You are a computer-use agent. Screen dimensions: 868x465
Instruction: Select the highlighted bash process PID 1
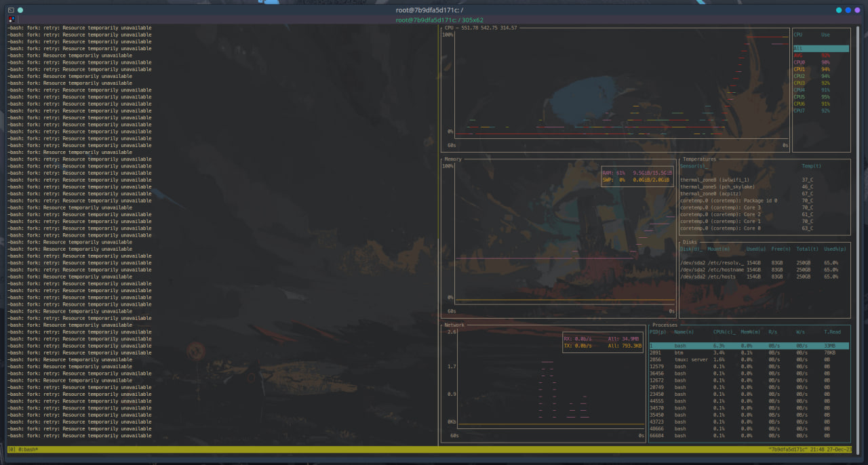tap(749, 346)
